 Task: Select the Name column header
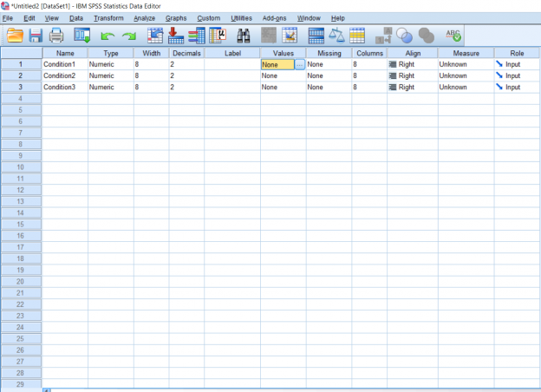coord(65,53)
